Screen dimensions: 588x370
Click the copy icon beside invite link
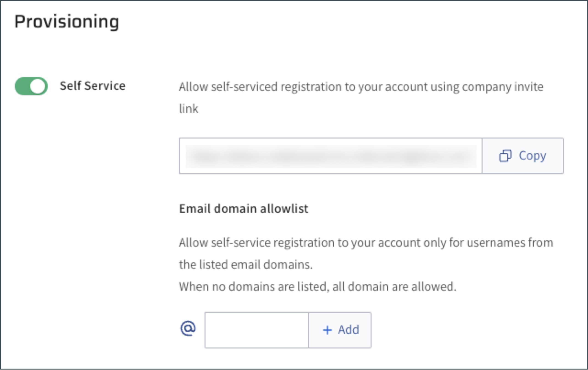[505, 156]
